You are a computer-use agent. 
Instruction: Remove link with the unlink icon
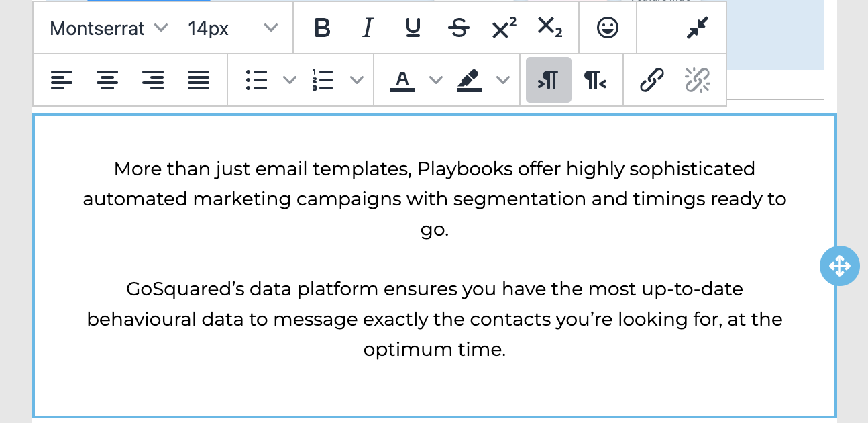pyautogui.click(x=698, y=81)
